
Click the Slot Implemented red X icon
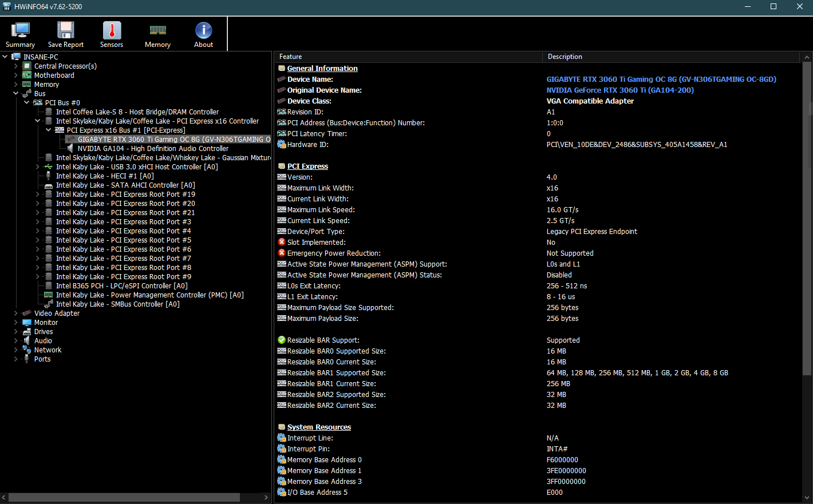[x=282, y=242]
